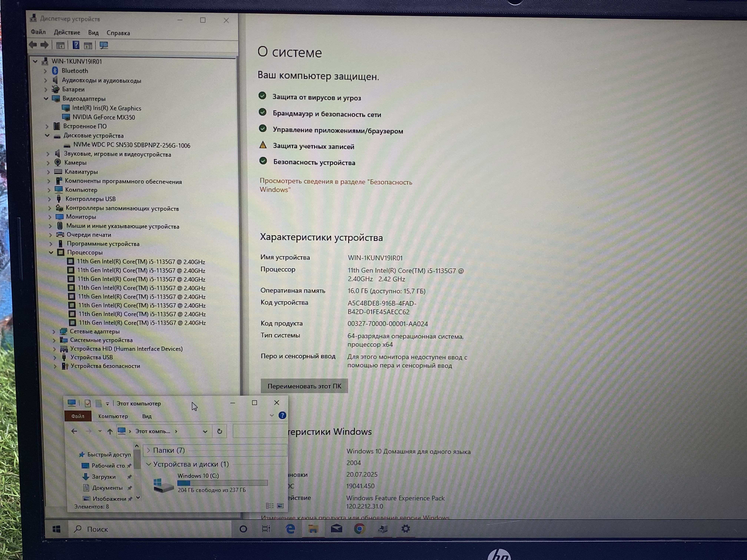Click the scan for hardware changes toolbar icon
The image size is (747, 560).
(x=104, y=45)
